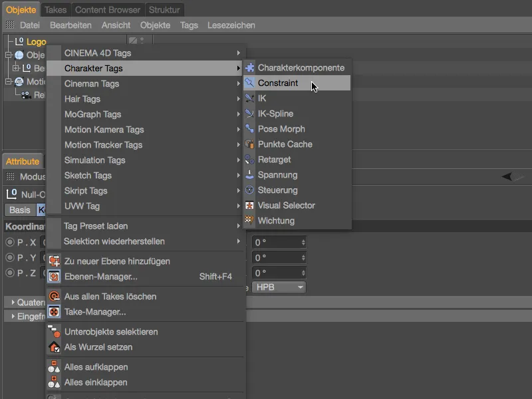Open the Ansicht menu
This screenshot has width=532, height=399.
(116, 25)
